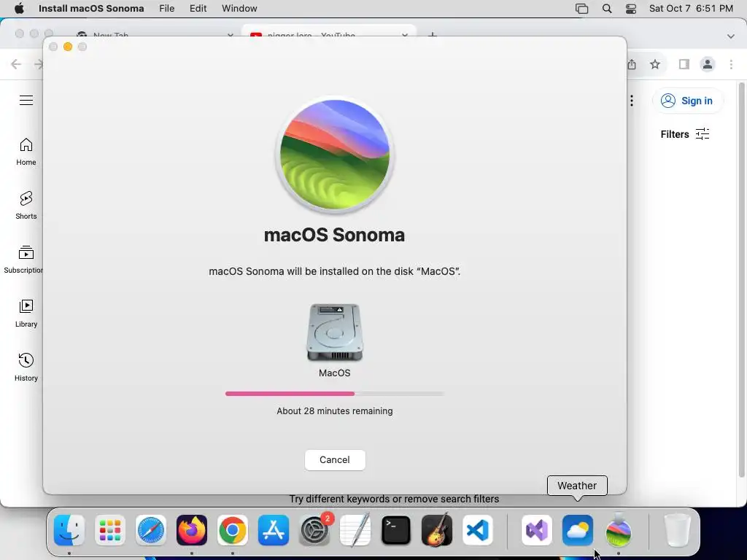Screen dimensions: 747x560
Task: Minimize the Install macOS Sonoma window
Action: pos(68,47)
